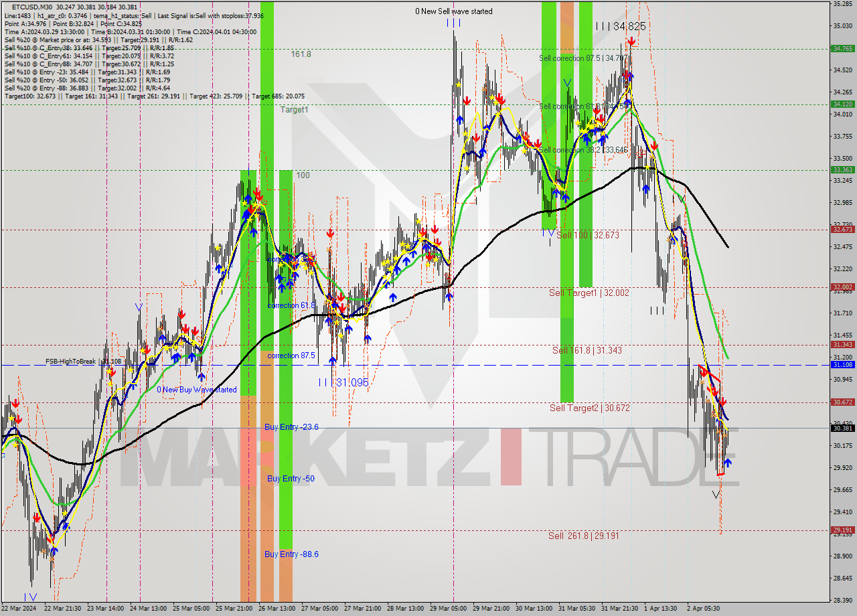Select the 'Buy Entry -88.6' label
This screenshot has height=616, width=857.
click(291, 554)
